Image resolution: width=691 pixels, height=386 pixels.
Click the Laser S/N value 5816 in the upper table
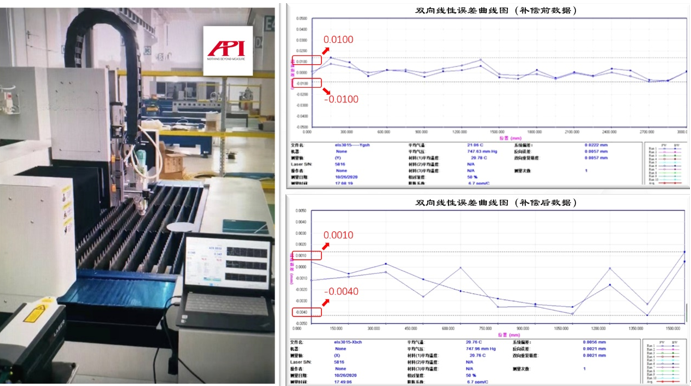[339, 164]
